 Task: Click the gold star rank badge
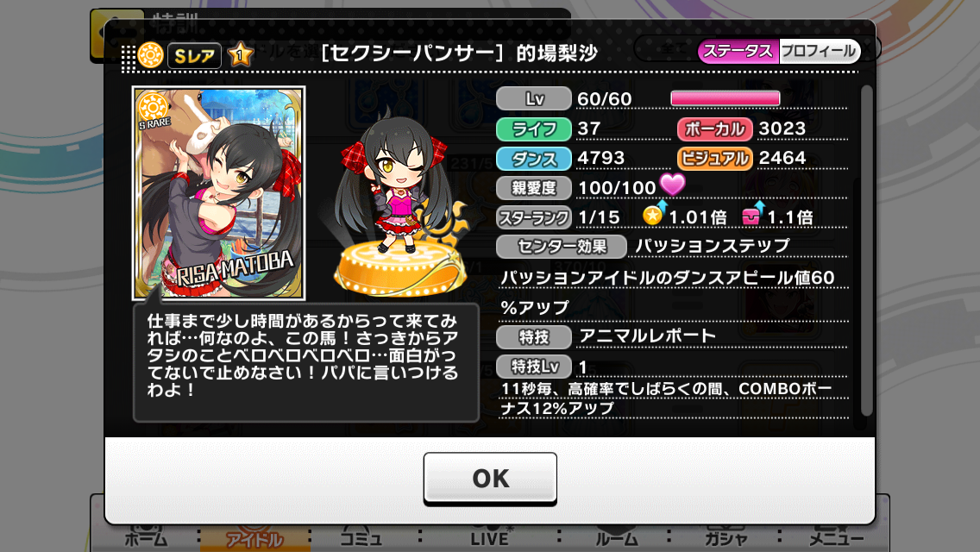coord(240,55)
